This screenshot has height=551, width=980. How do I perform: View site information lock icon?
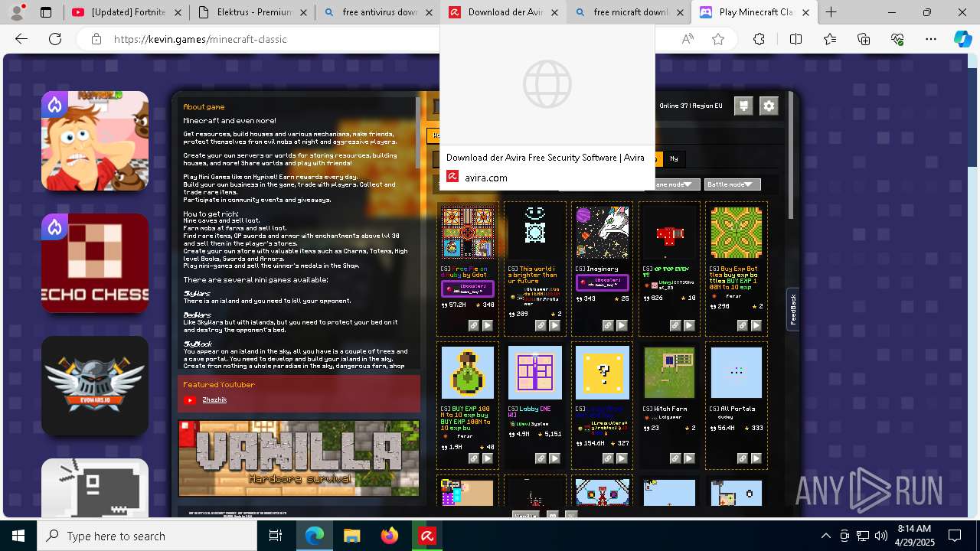[96, 39]
